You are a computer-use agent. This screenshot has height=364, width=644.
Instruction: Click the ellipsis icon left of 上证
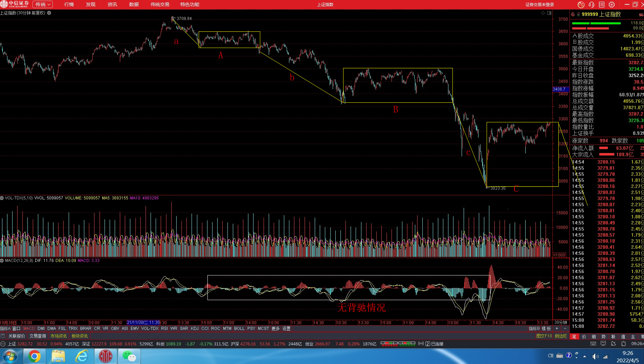[x=3, y=344]
